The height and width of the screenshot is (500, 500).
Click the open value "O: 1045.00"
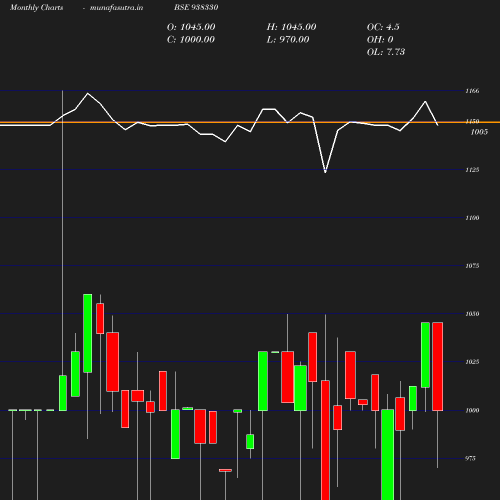click(x=191, y=27)
